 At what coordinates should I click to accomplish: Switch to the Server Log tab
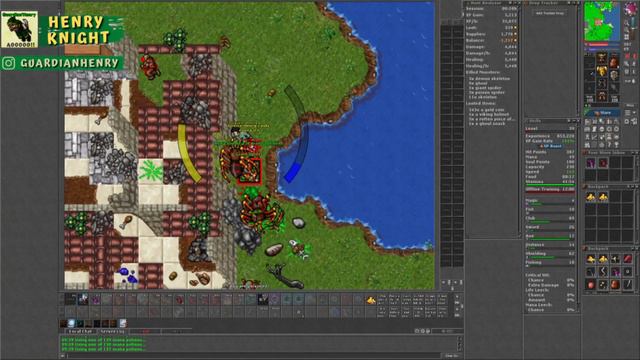(x=112, y=331)
